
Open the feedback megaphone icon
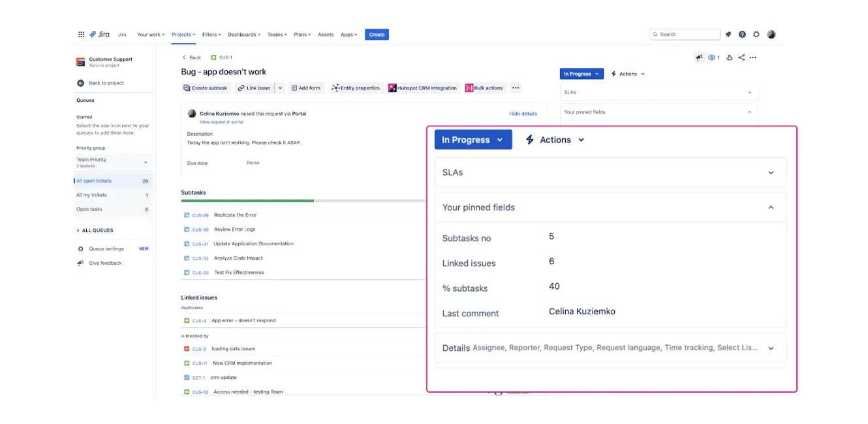[699, 57]
